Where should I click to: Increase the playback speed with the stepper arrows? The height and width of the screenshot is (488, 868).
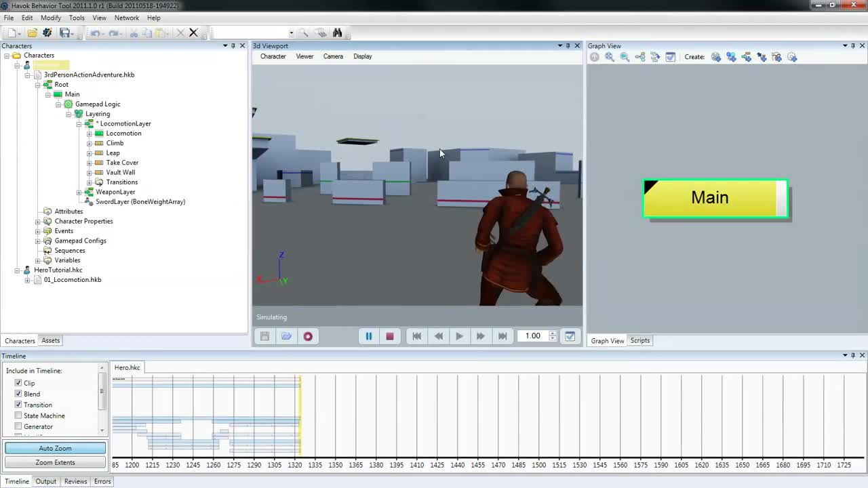coord(553,333)
